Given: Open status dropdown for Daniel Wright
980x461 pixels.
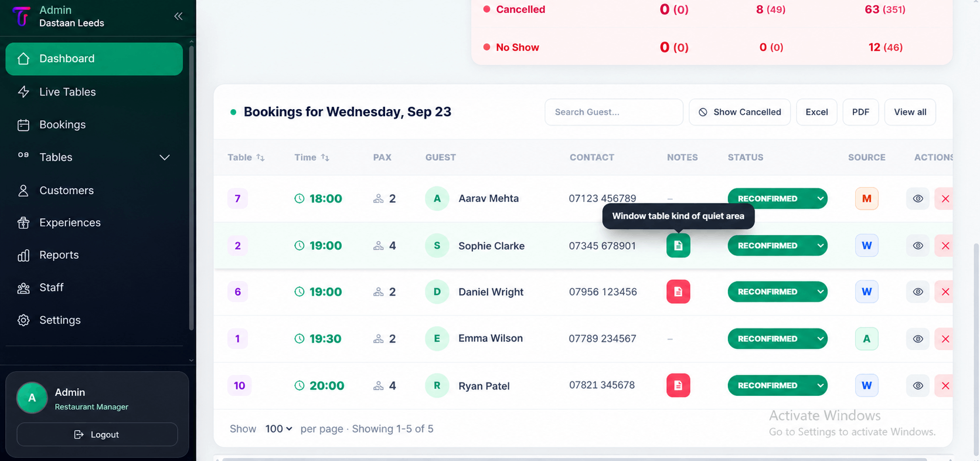Looking at the screenshot, I should [x=777, y=291].
